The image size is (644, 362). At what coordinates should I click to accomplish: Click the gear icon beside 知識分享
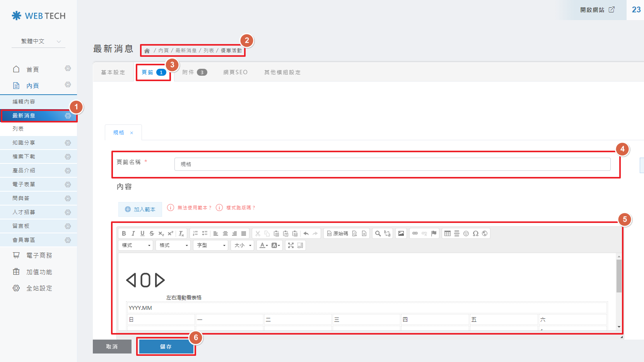[68, 143]
